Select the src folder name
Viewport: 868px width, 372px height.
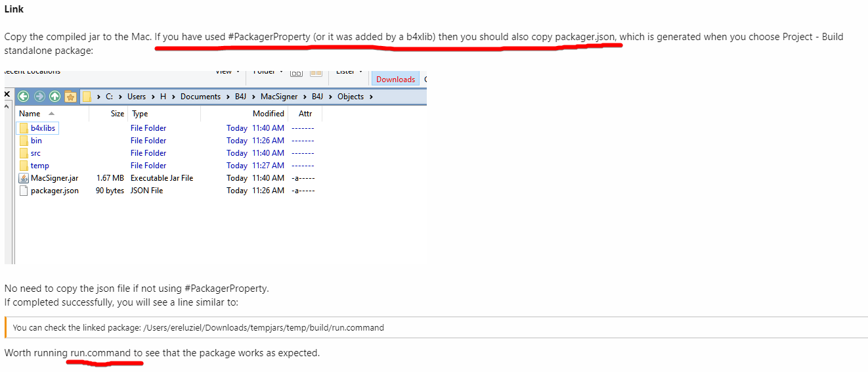pyautogui.click(x=35, y=153)
